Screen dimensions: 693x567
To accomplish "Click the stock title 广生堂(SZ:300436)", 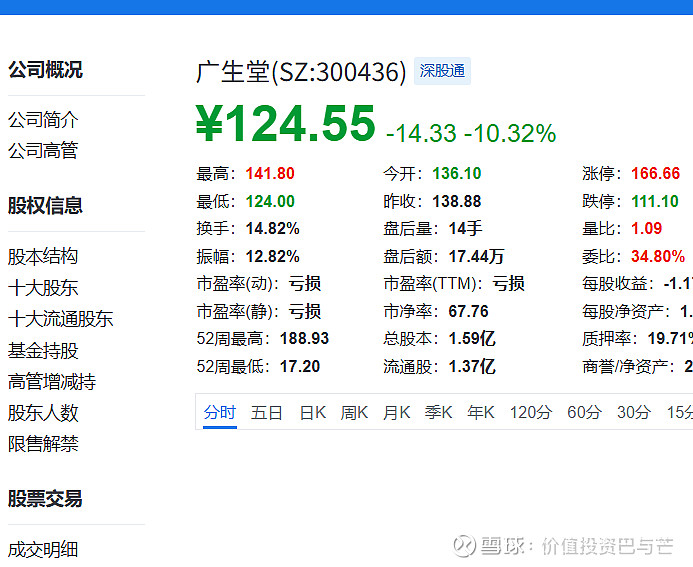I will point(301,72).
